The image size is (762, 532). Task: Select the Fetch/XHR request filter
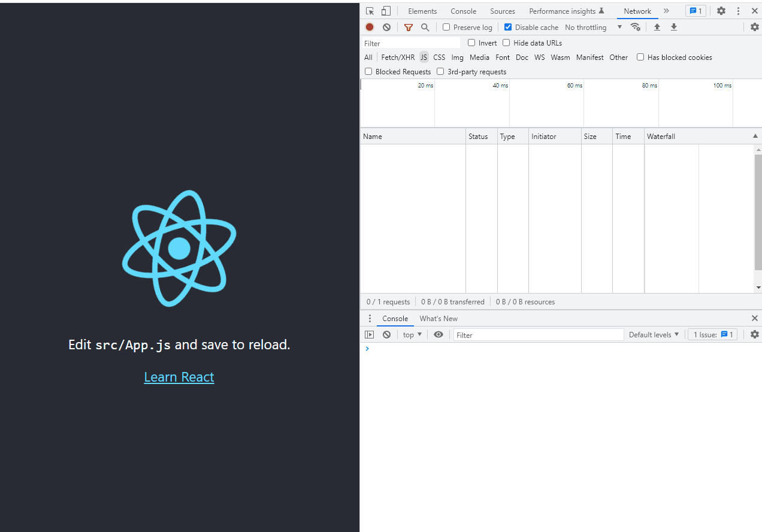tap(397, 57)
